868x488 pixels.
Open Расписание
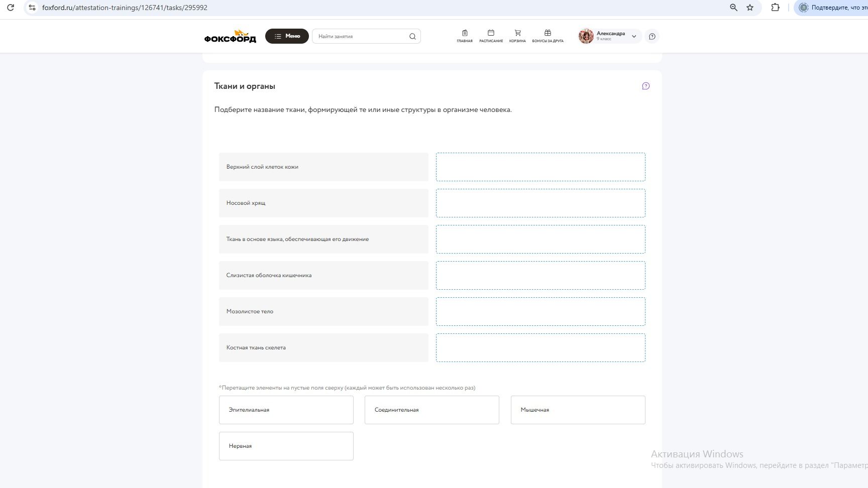tap(491, 36)
